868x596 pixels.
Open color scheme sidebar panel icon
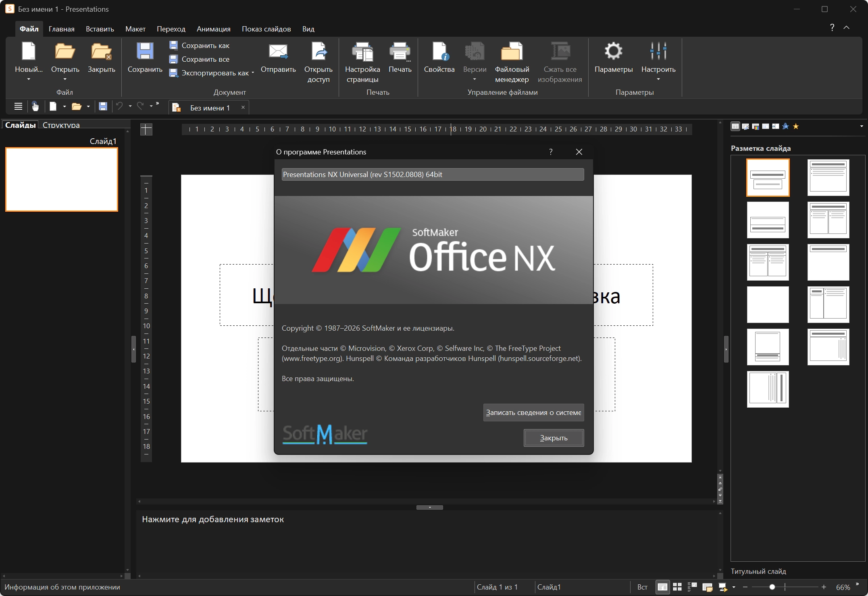tap(756, 127)
